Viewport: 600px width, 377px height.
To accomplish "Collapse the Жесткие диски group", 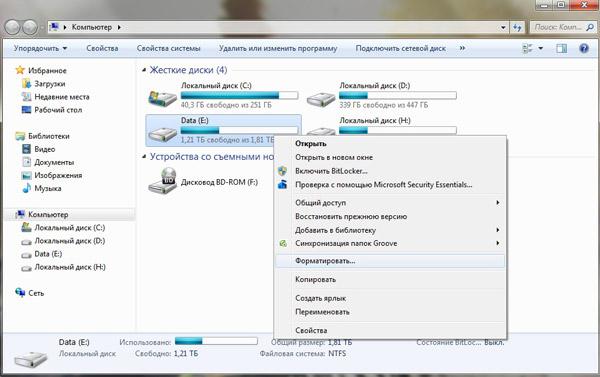I will [x=144, y=70].
